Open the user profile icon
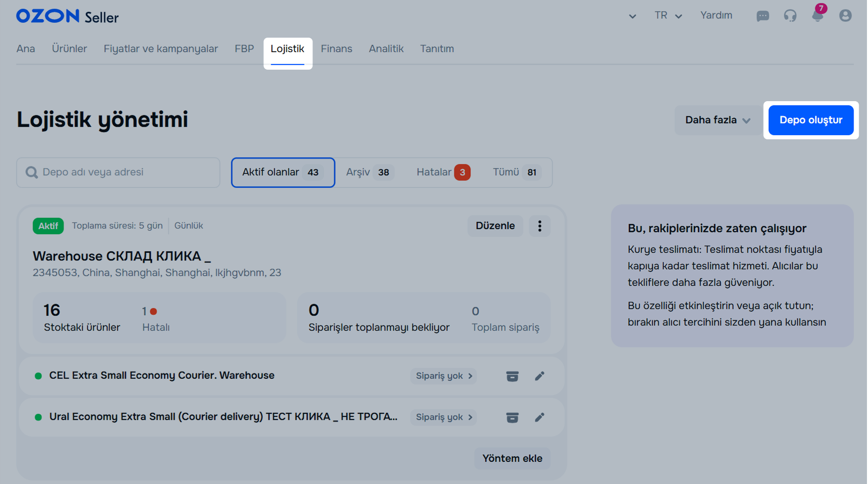The width and height of the screenshot is (868, 484). point(845,16)
